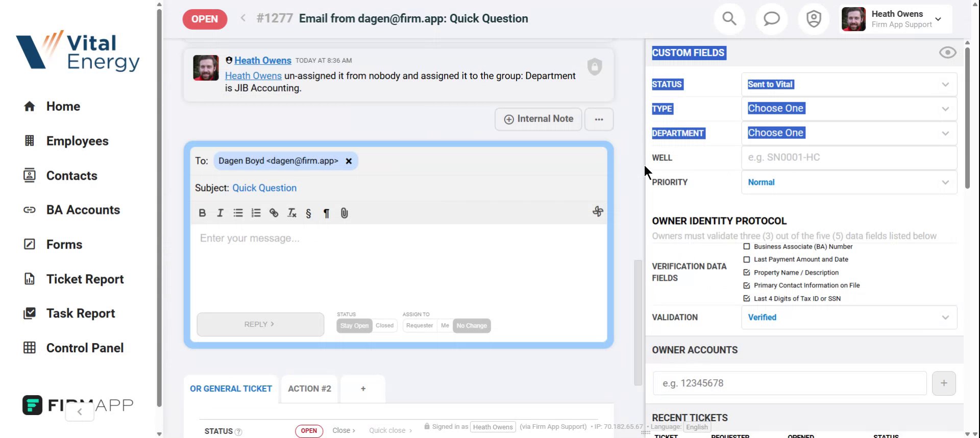Insert a numbered list

256,213
